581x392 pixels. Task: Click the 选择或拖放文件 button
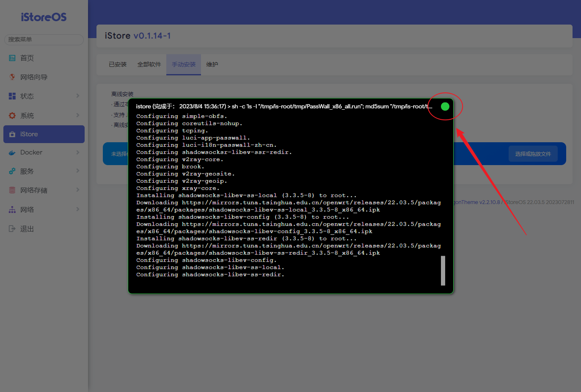(x=533, y=154)
